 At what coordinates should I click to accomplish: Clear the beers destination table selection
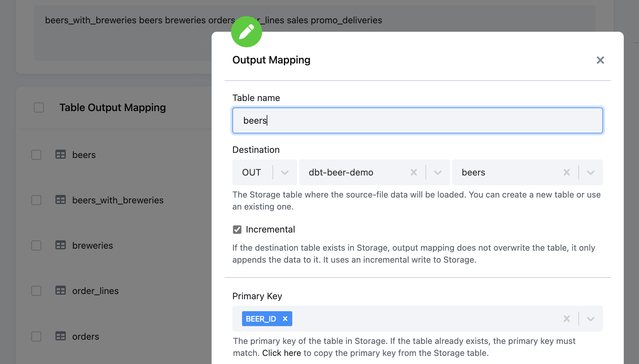[x=567, y=172]
